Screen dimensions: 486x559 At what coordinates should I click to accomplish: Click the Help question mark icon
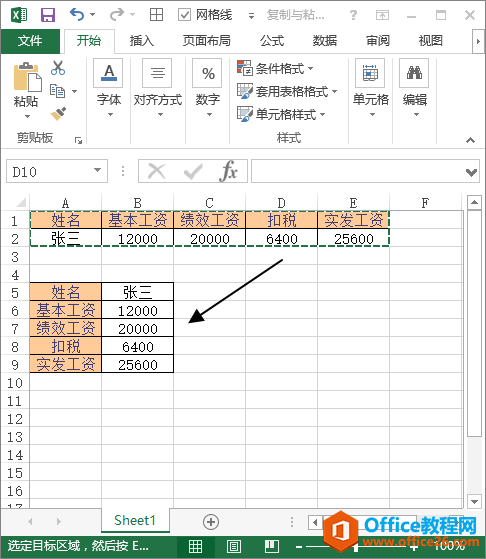(x=353, y=15)
